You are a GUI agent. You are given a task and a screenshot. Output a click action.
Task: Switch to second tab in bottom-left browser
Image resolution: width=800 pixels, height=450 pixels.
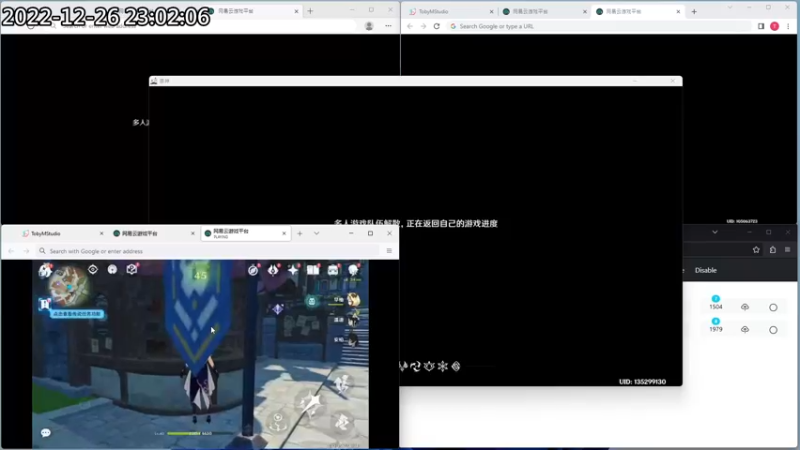[x=153, y=234]
